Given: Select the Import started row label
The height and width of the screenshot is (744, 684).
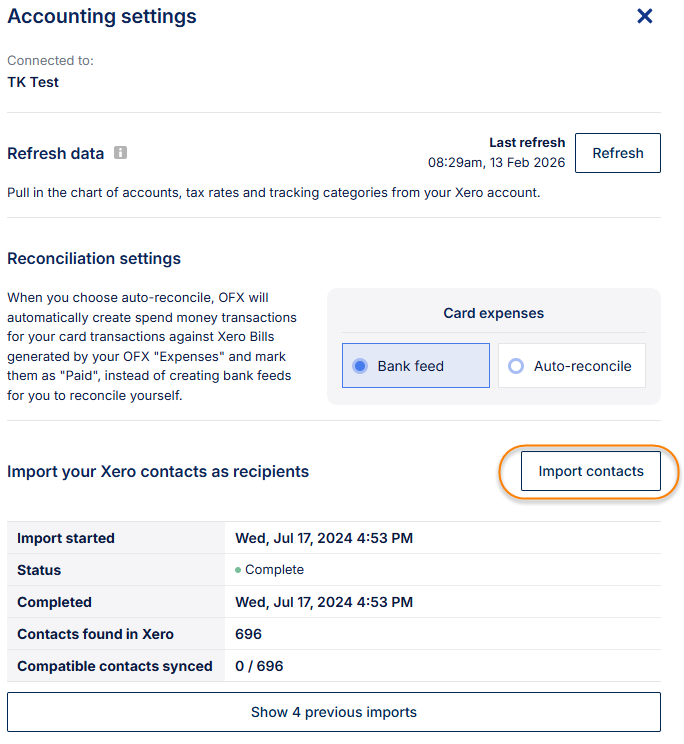Looking at the screenshot, I should [x=66, y=538].
